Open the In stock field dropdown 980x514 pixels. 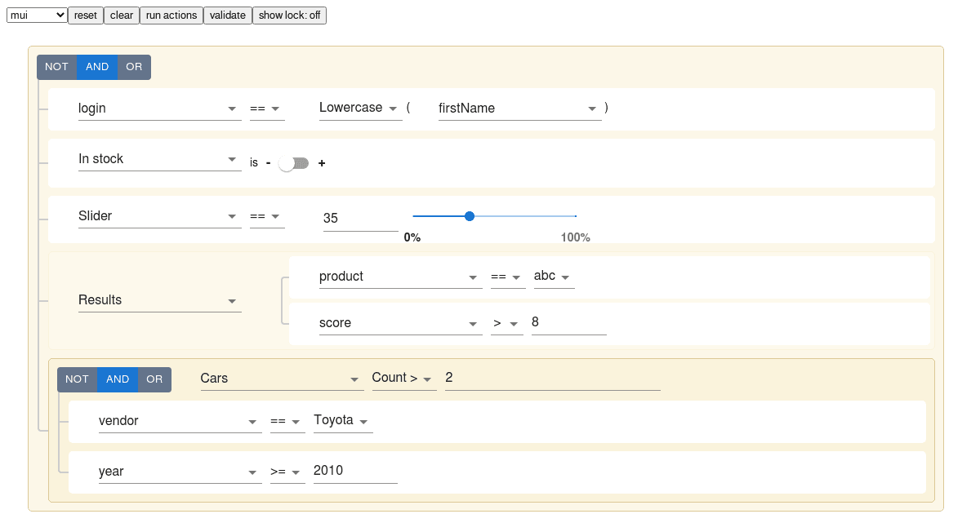(159, 159)
